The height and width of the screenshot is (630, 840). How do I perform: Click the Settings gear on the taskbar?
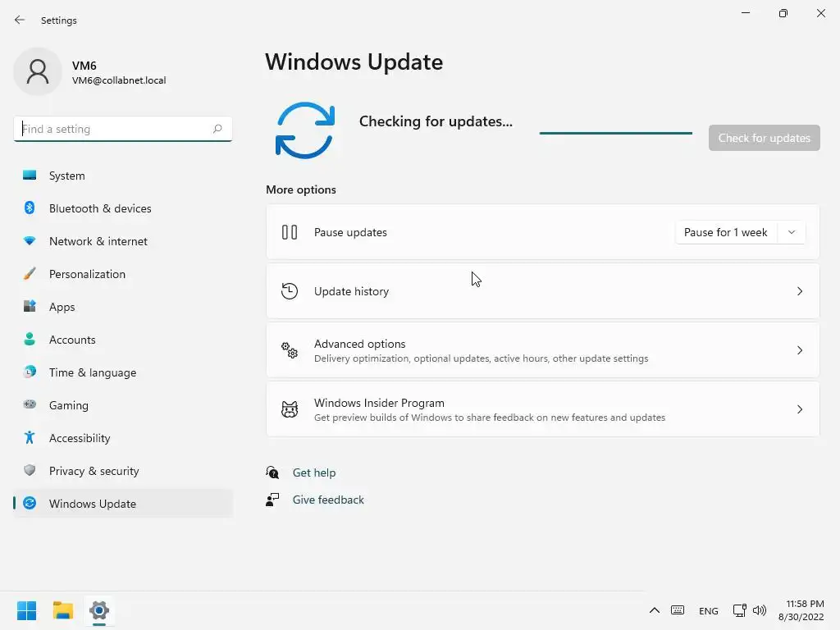[x=99, y=610]
